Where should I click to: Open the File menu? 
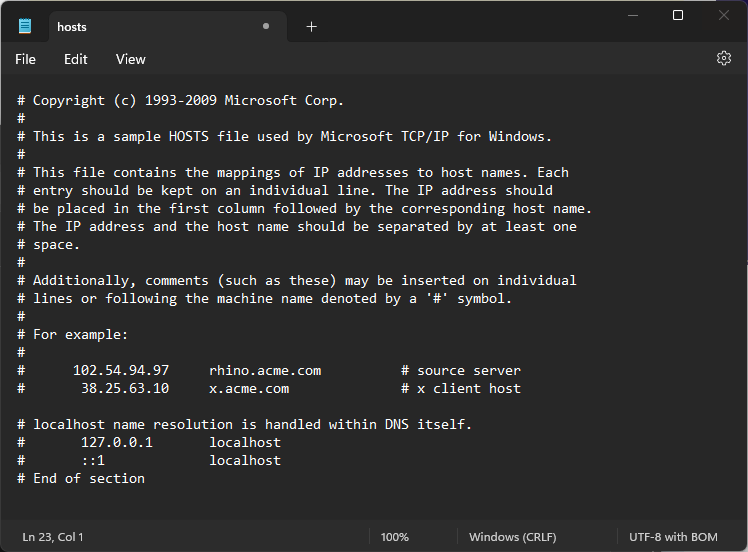(x=25, y=59)
